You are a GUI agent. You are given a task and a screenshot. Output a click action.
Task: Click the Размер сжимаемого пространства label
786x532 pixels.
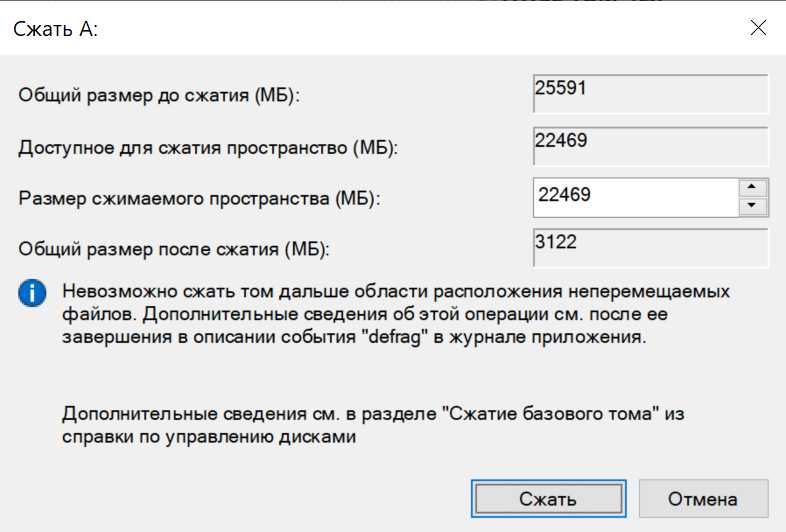click(x=200, y=198)
